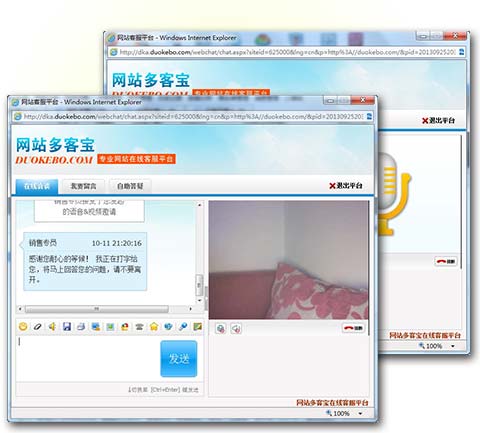Viewport: 480px width, 433px height.
Task: Click the printer icon in chat toolbar
Action: pos(81,326)
